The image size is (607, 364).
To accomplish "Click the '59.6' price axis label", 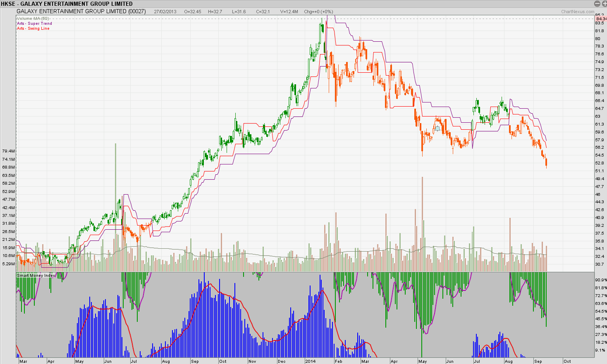I will pos(599,132).
